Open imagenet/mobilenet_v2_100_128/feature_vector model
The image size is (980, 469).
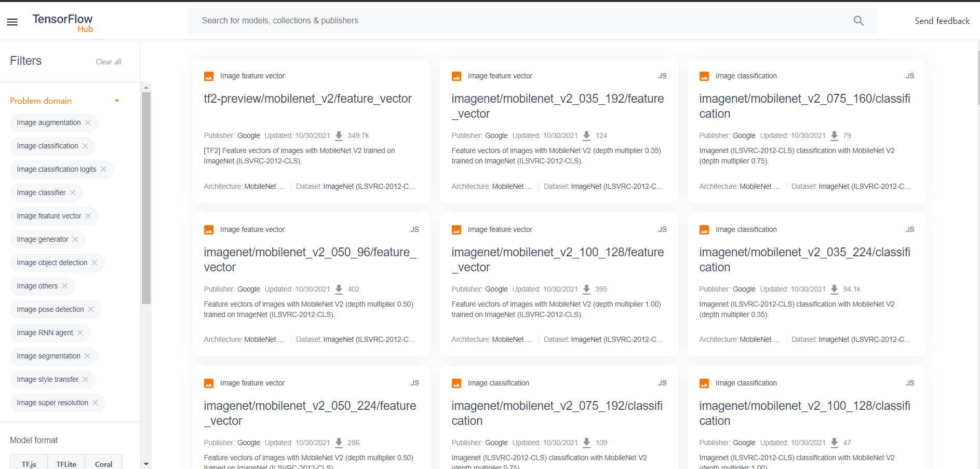click(558, 259)
